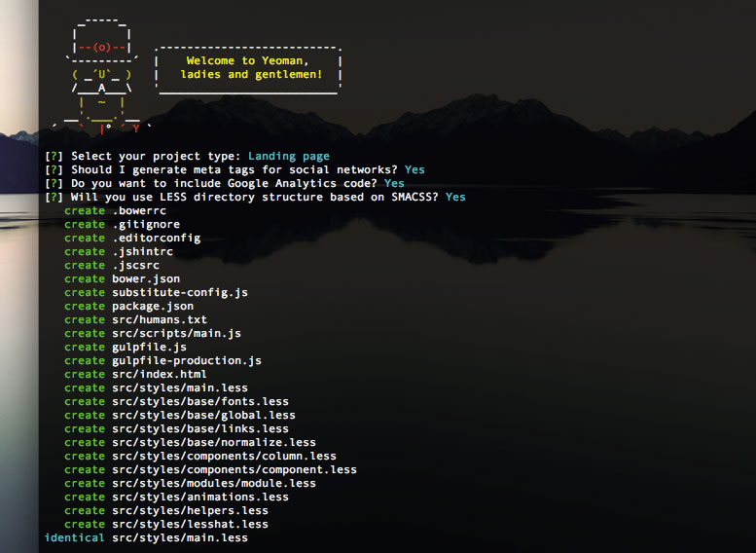
Task: Click the .editorconfig entry
Action: pyautogui.click(x=156, y=238)
